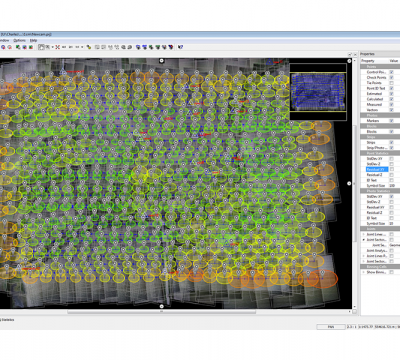Uncheck the Check Points checkbox

click(x=392, y=78)
